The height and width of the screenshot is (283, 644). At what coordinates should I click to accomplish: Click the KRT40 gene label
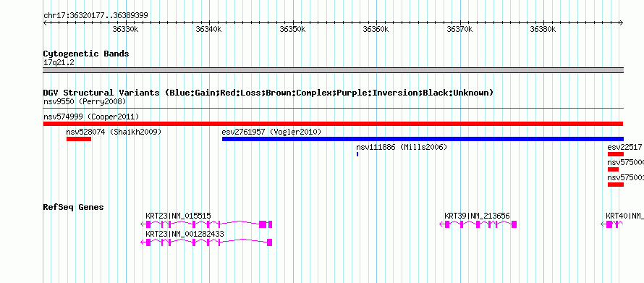pyautogui.click(x=624, y=216)
